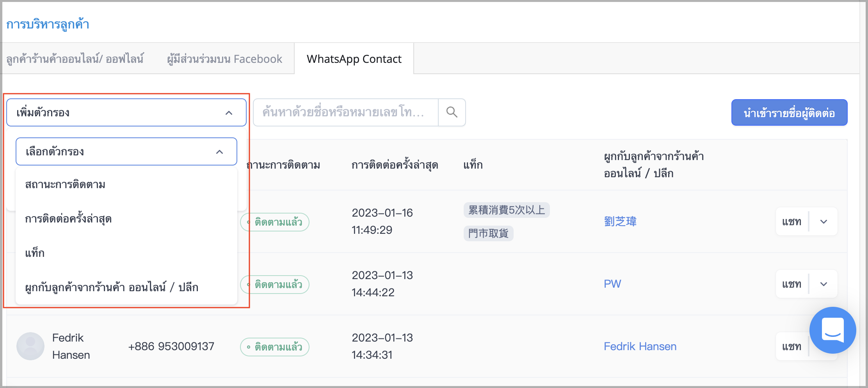The height and width of the screenshot is (388, 868).
Task: Expand chat options arrow for 劉芝瑋 row
Action: [824, 221]
